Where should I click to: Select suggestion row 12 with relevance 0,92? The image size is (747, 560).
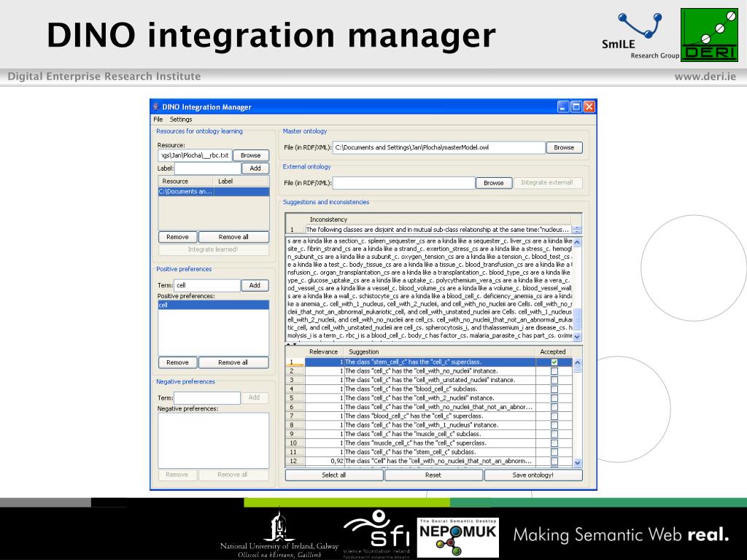(429, 461)
